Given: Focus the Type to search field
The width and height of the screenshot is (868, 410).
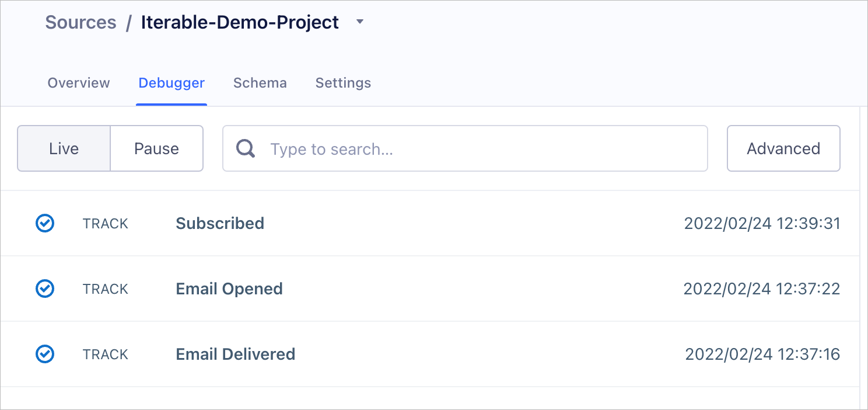Looking at the screenshot, I should coord(465,148).
